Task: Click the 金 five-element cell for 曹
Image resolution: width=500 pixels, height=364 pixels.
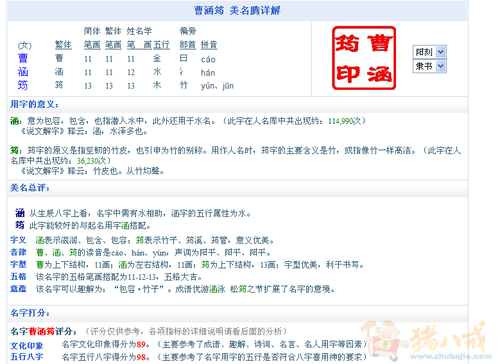Action: click(157, 59)
